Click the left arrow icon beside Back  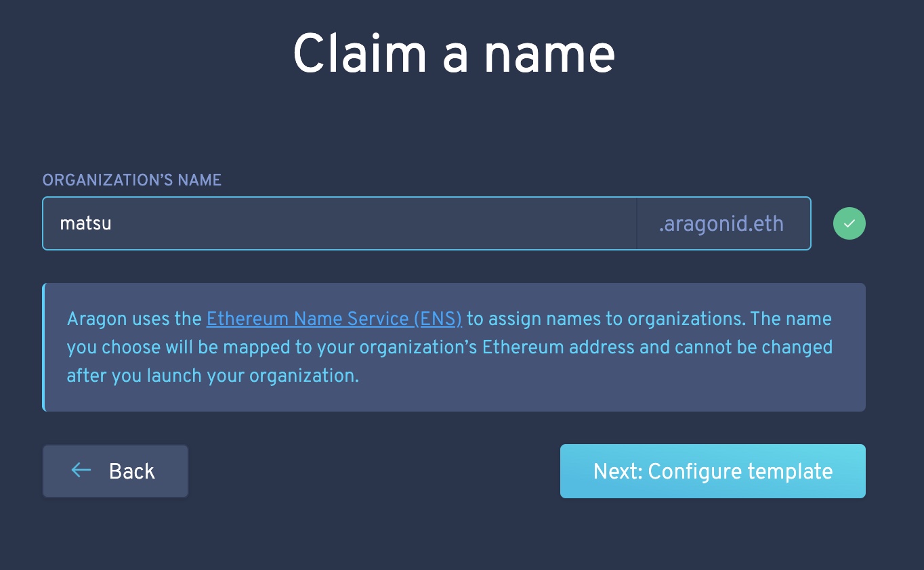click(81, 470)
